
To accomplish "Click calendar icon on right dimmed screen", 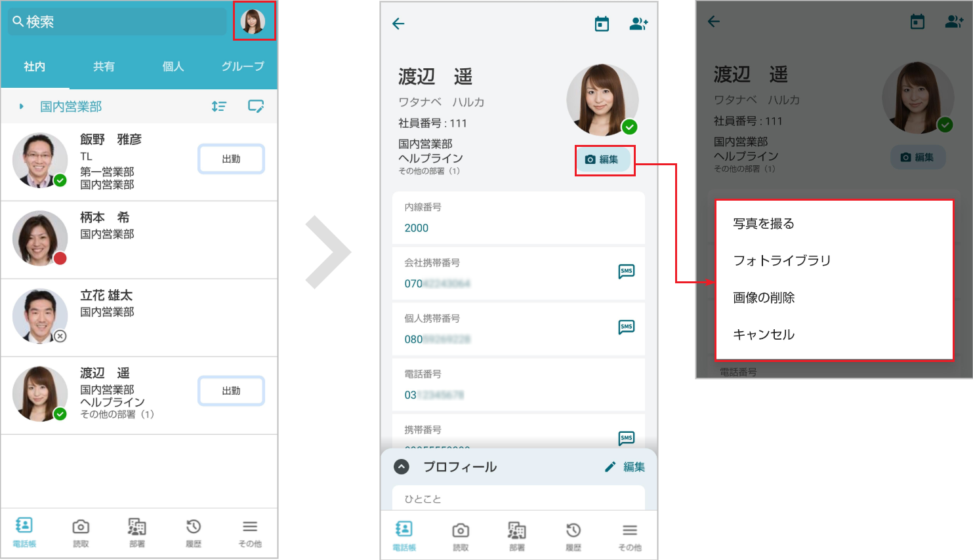I will click(x=917, y=22).
